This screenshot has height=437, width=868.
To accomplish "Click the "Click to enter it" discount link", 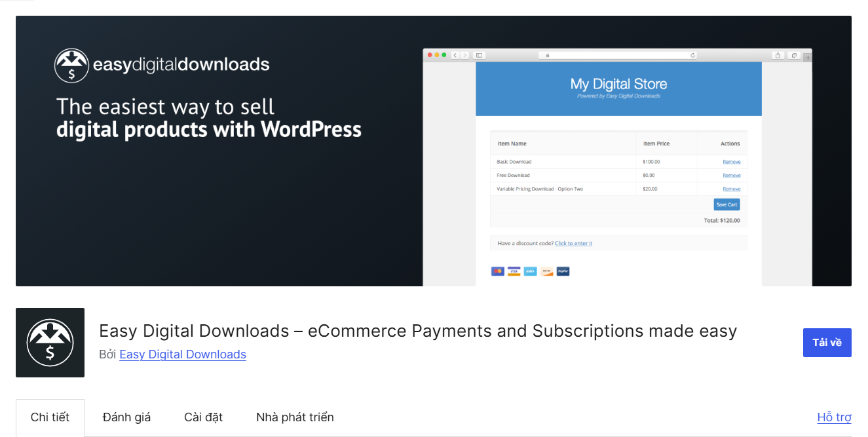I will tap(573, 243).
